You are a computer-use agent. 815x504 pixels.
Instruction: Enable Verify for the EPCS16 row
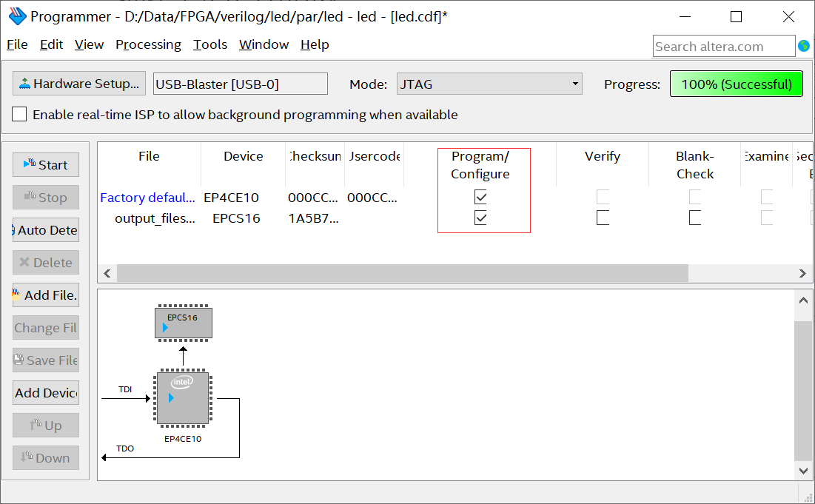click(603, 218)
